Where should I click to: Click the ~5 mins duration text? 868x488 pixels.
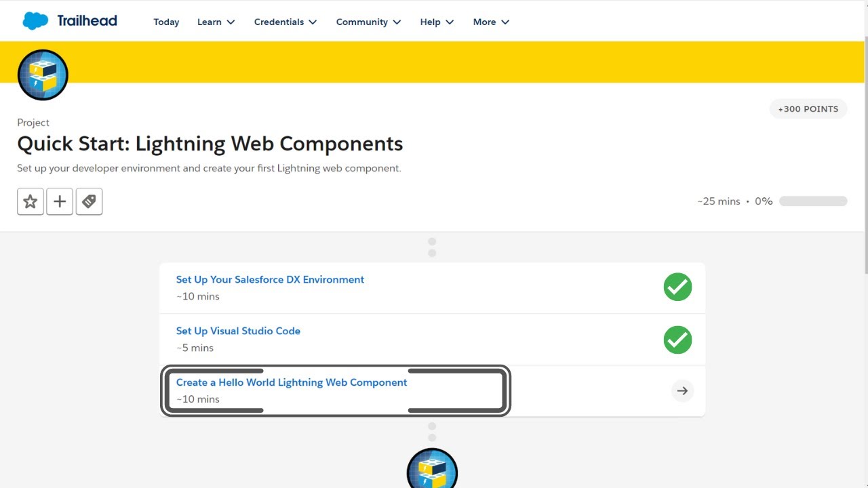point(195,348)
